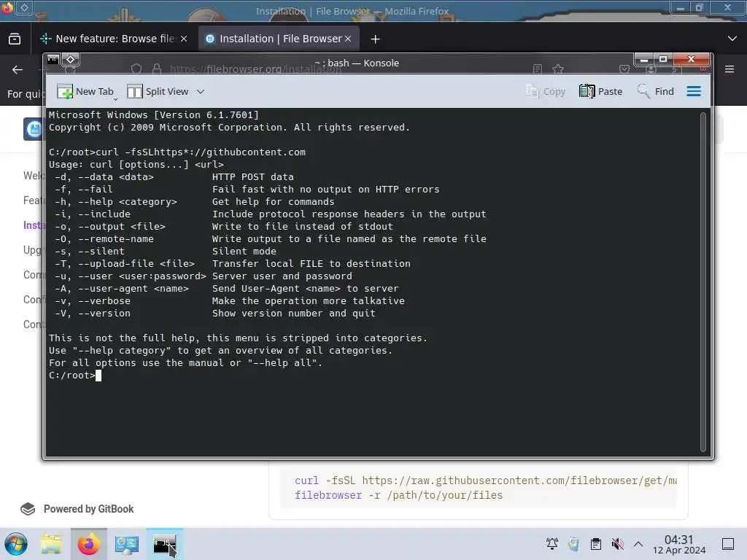Open the file manager from the taskbar
Screen dimensions: 747x560
click(x=51, y=544)
